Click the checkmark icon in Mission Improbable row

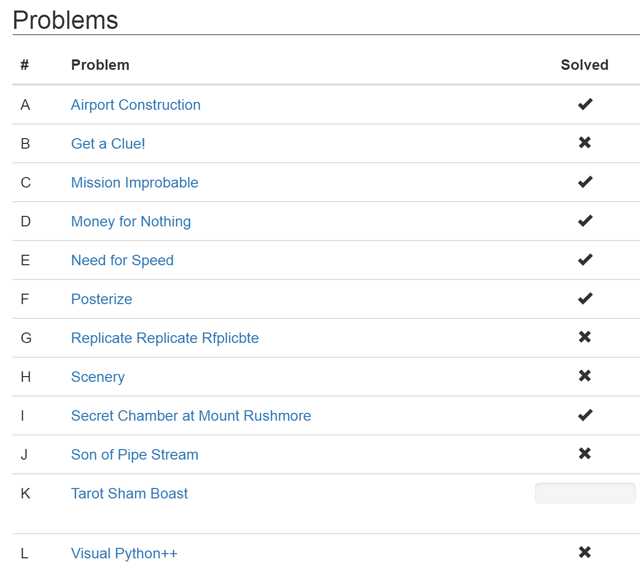click(584, 182)
